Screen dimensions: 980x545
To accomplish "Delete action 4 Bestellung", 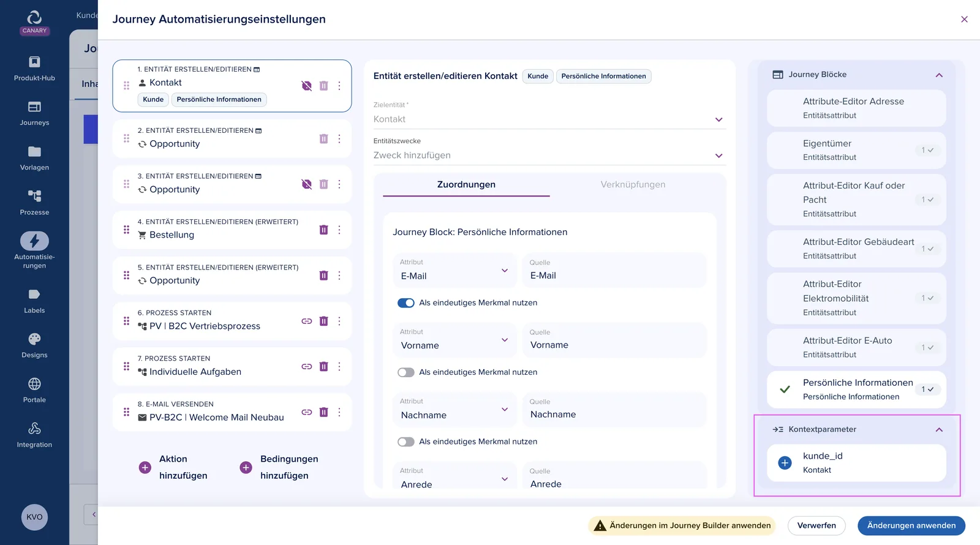I will pos(323,230).
